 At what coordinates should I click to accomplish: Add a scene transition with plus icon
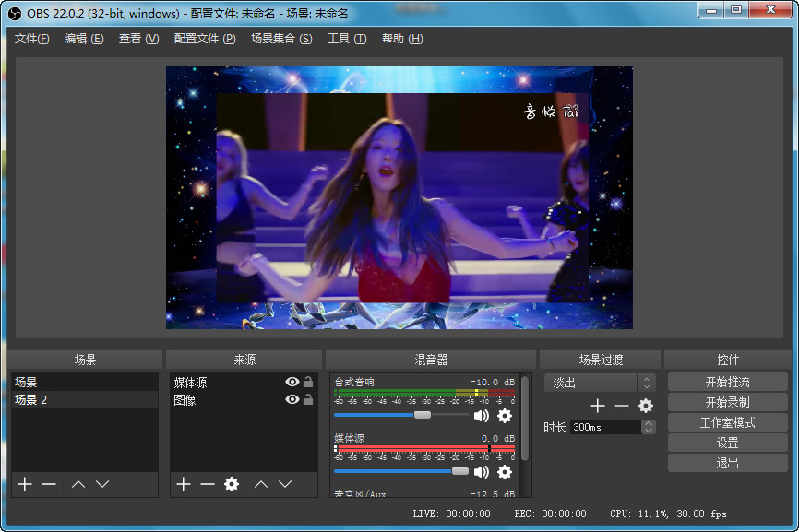[x=598, y=406]
